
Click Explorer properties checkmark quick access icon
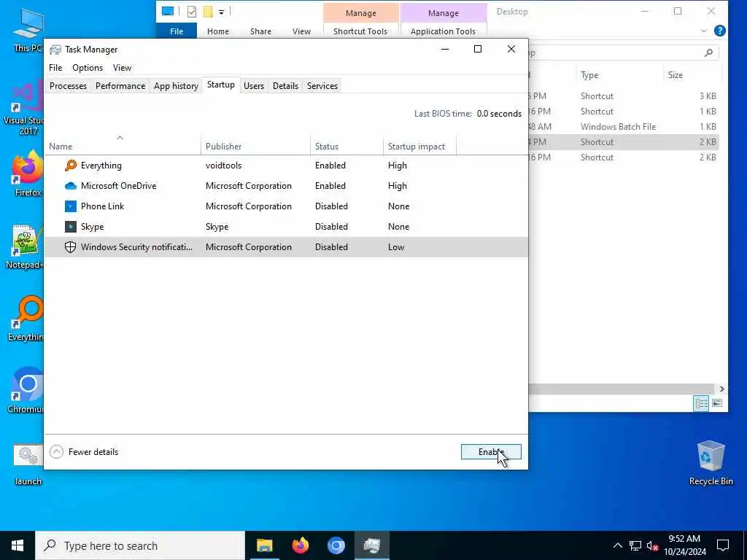tap(192, 12)
